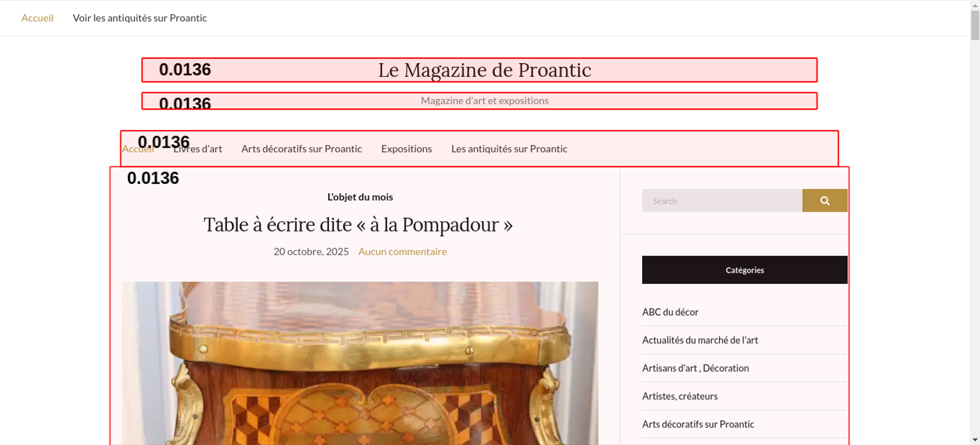Open Voir les antiquités sur Proantic link

140,18
